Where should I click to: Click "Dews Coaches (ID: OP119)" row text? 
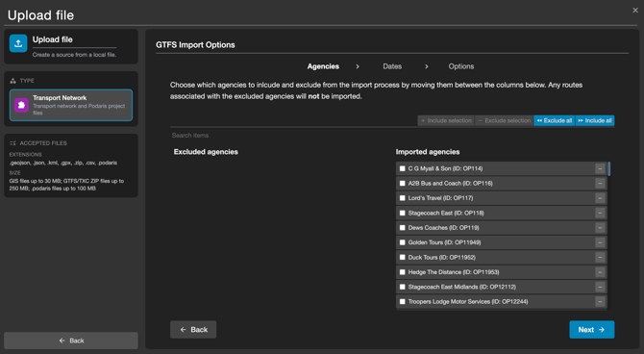click(x=443, y=228)
